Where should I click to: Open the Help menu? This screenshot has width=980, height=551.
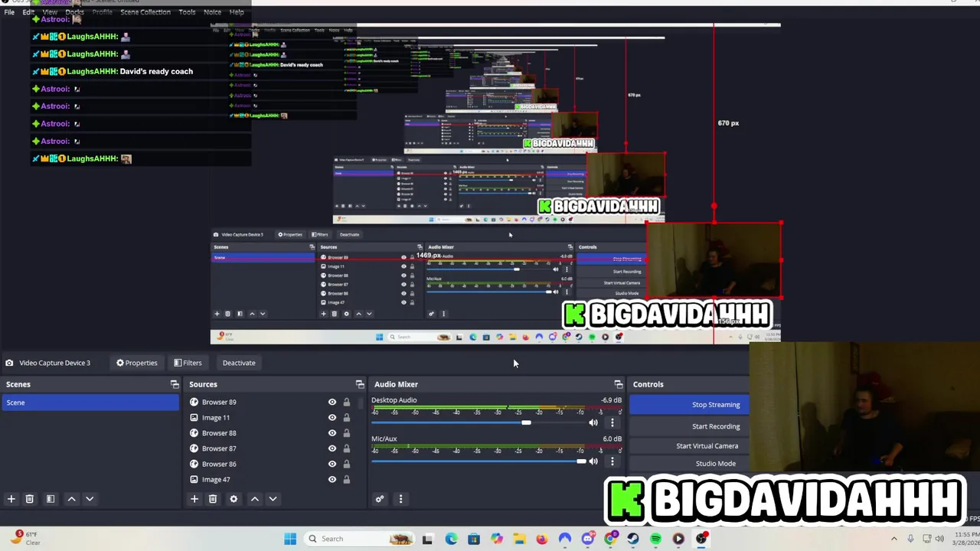pyautogui.click(x=237, y=12)
